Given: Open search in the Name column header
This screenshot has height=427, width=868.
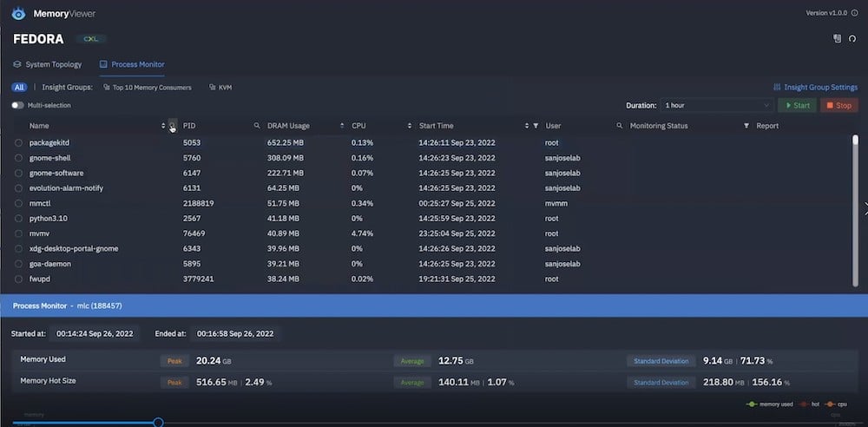Looking at the screenshot, I should point(173,126).
